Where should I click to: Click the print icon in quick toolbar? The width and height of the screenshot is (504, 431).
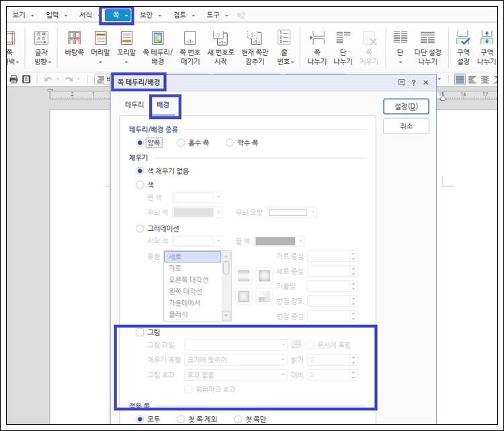pyautogui.click(x=13, y=79)
